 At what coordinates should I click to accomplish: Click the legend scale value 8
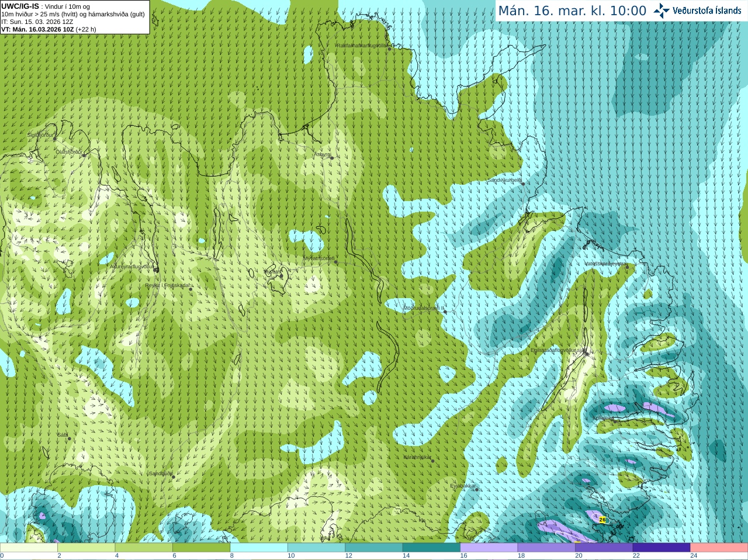point(232,556)
